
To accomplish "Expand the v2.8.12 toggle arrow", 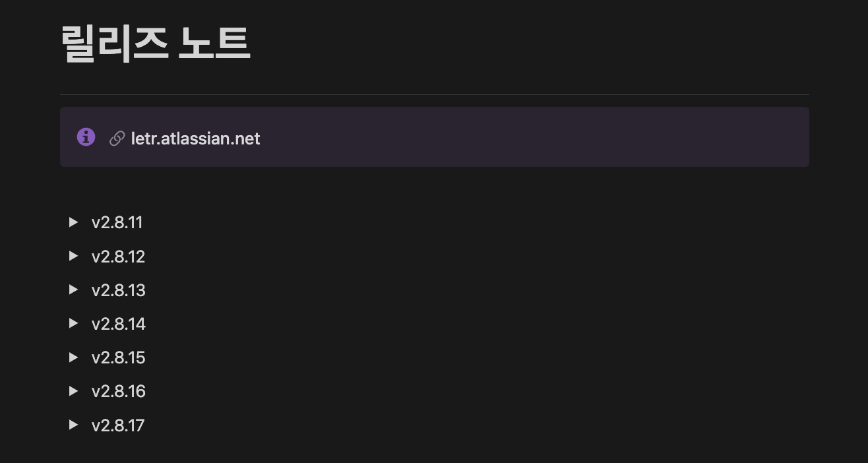I will tap(73, 256).
